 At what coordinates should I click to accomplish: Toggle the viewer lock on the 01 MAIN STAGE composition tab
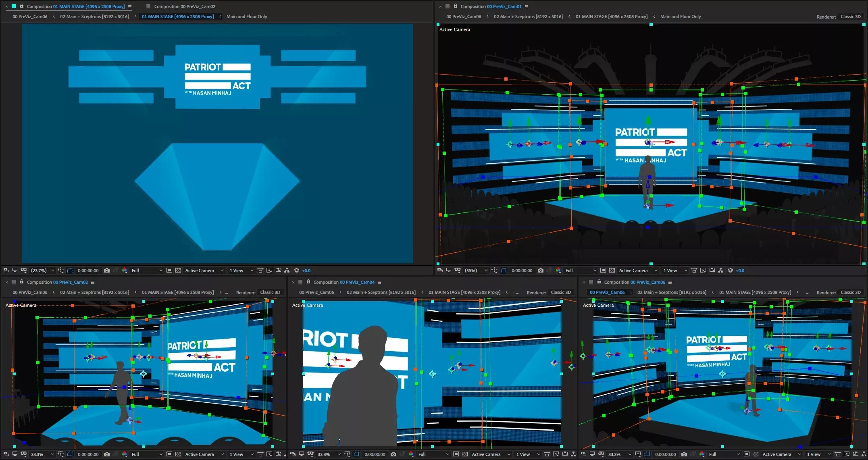click(22, 6)
